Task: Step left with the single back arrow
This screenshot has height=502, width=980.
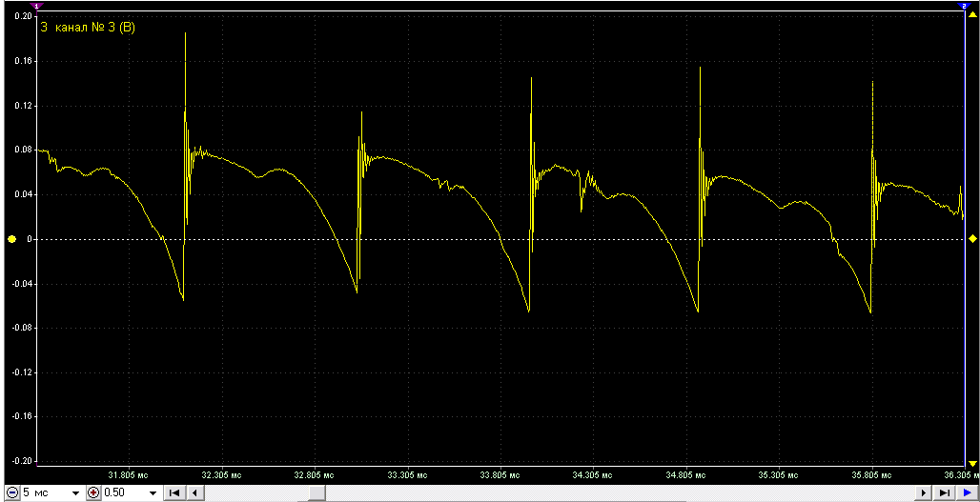Action: (194, 493)
